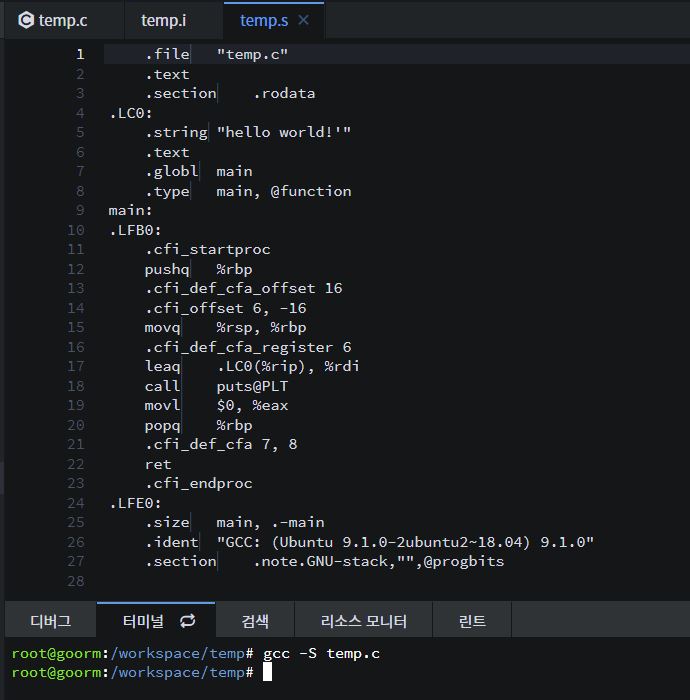Click the main: label line
Image resolution: width=690 pixels, height=700 pixels.
[x=130, y=210]
